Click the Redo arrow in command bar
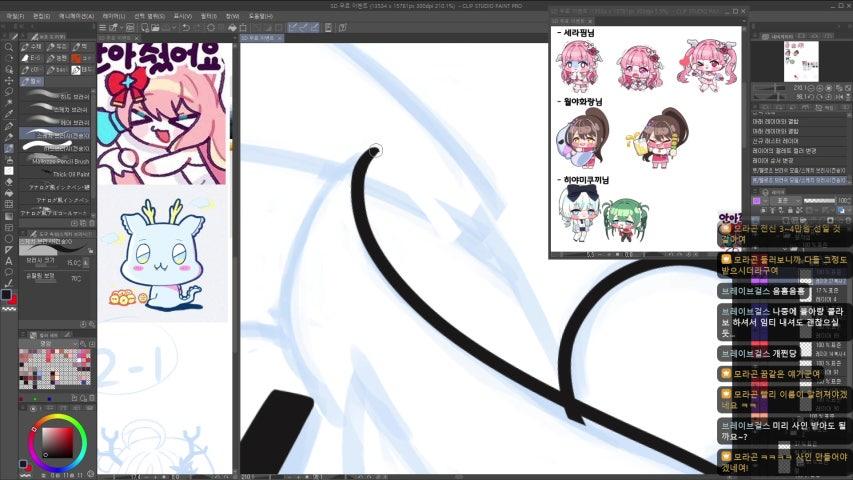 [197, 28]
